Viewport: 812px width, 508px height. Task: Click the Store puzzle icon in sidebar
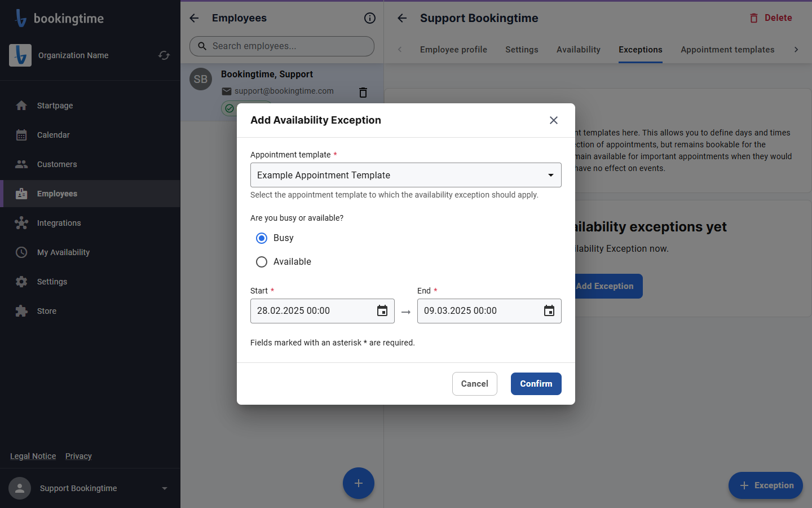tap(21, 311)
